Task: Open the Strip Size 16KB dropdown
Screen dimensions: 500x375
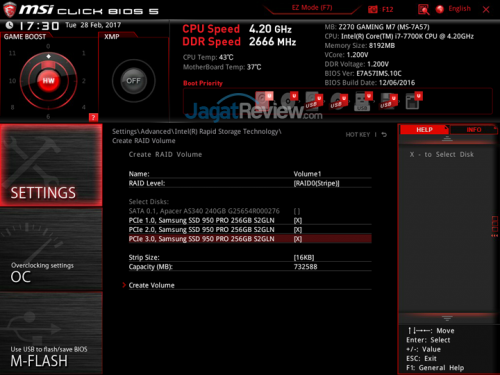Action: pos(304,258)
